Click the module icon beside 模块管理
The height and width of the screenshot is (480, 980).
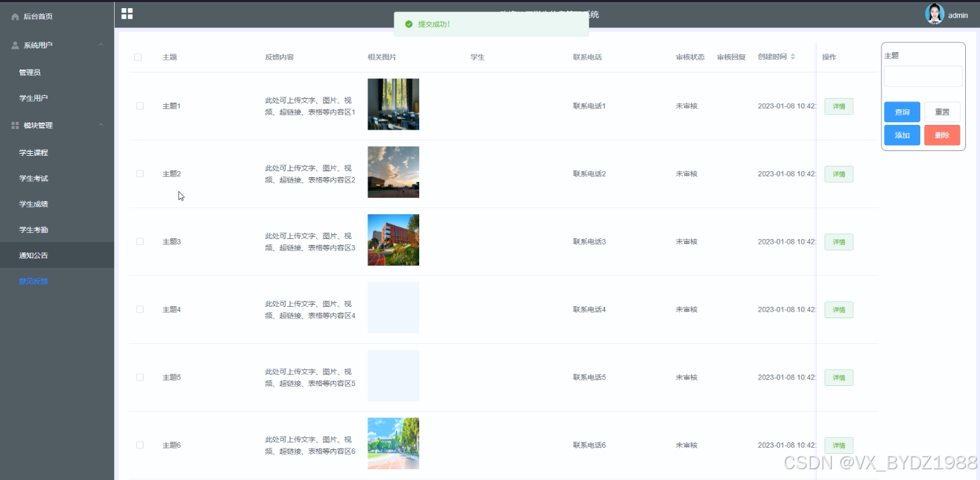[15, 126]
